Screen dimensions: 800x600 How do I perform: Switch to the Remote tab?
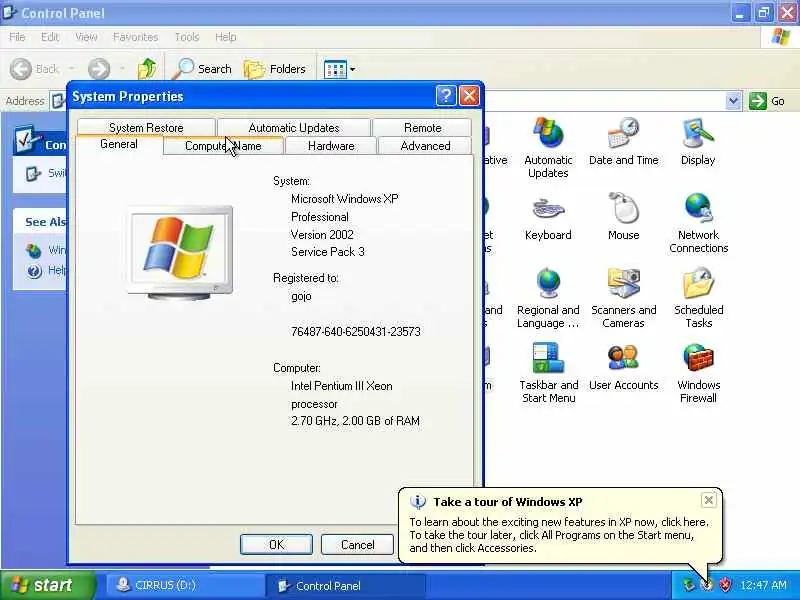pyautogui.click(x=422, y=128)
